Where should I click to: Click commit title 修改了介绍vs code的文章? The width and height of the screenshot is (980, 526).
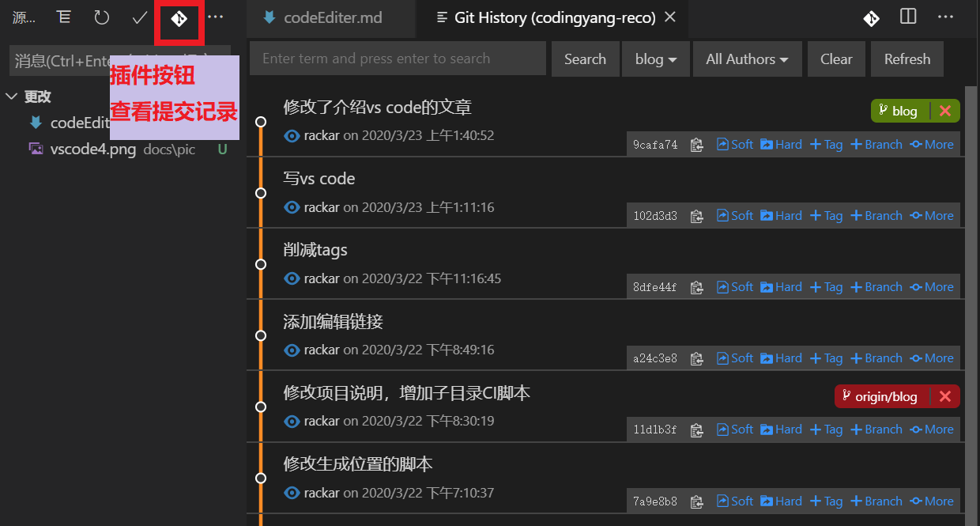click(x=378, y=108)
